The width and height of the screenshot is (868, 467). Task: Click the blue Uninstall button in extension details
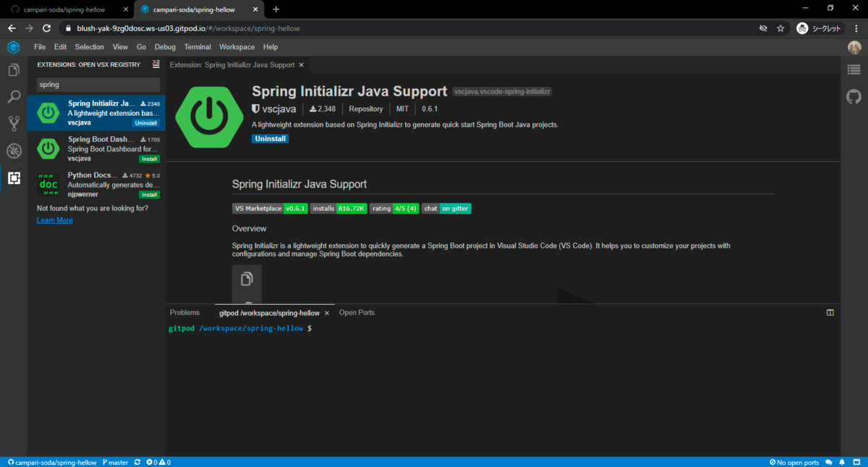271,138
